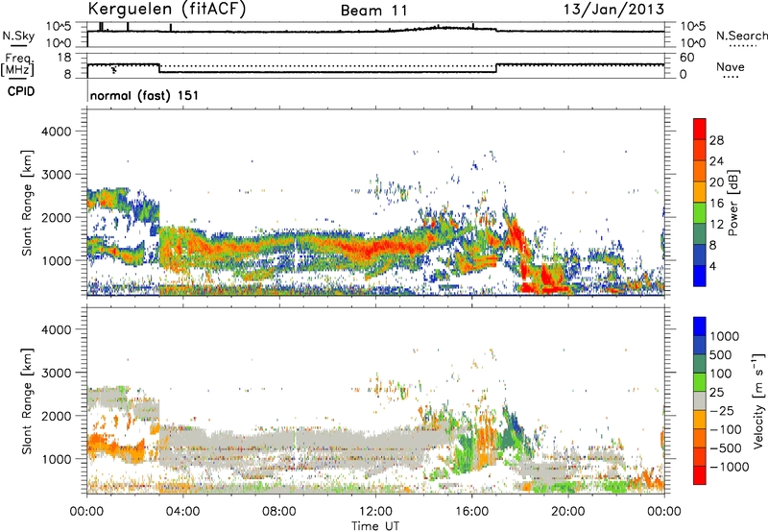Click the 'normal (fast) 151' text
The width and height of the screenshot is (768, 532).
coord(145,95)
